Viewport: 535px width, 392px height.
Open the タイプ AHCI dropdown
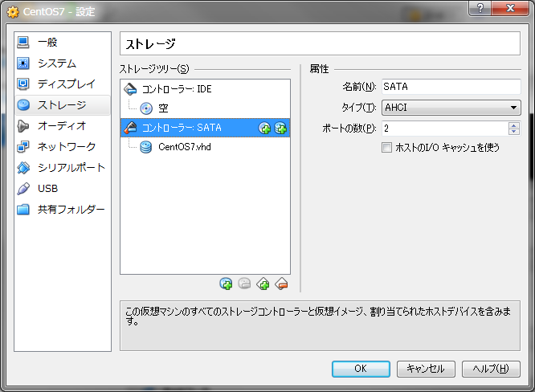tap(451, 108)
